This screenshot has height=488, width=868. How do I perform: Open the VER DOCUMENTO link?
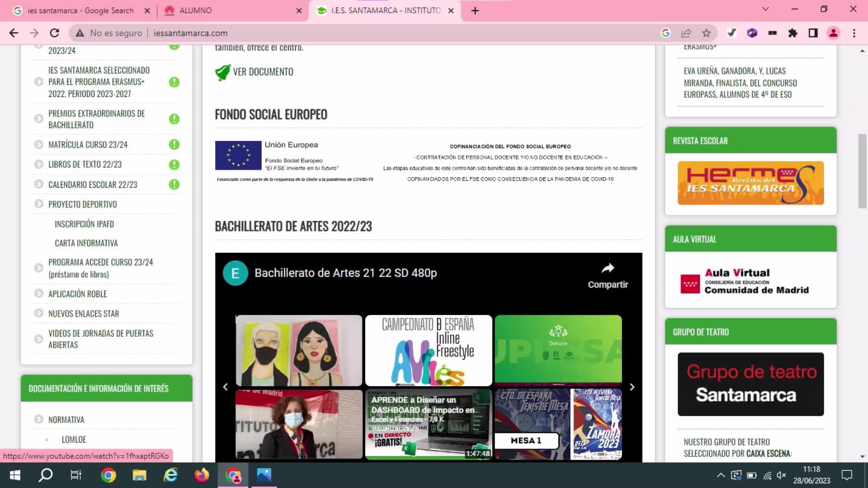[263, 72]
